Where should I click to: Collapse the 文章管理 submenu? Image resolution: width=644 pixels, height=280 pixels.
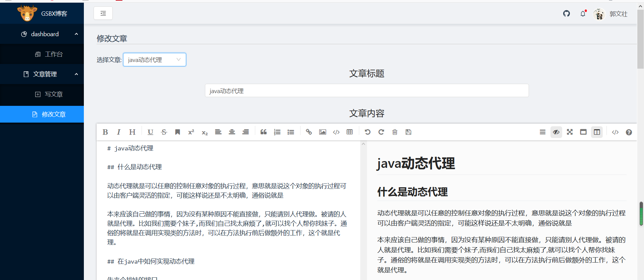click(x=76, y=74)
